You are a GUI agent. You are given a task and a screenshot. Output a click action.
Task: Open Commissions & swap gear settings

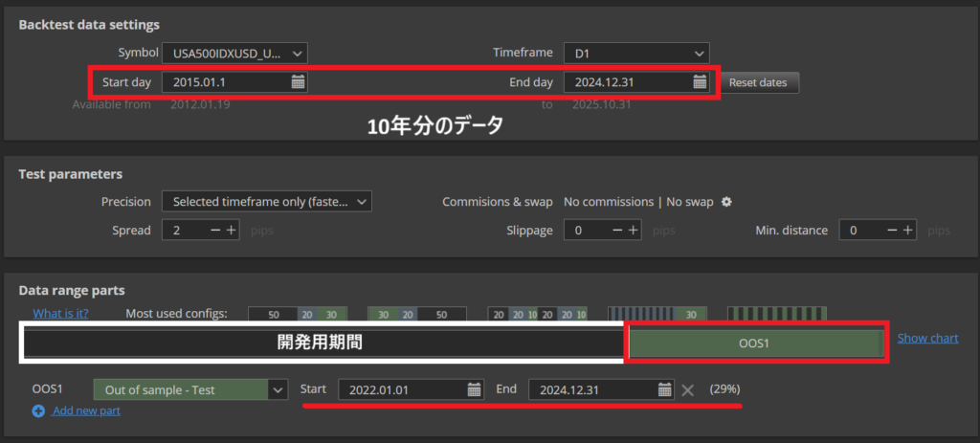click(x=726, y=202)
